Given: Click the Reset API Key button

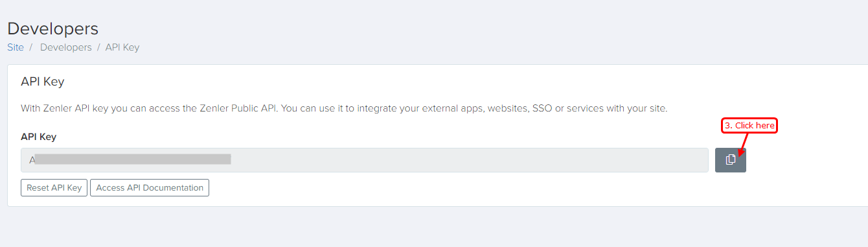Looking at the screenshot, I should tap(54, 188).
